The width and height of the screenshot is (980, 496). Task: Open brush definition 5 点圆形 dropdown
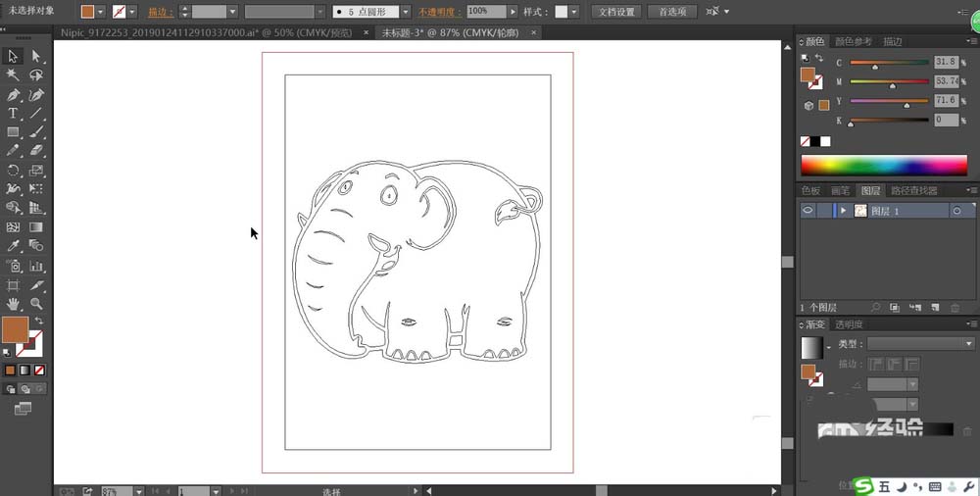click(x=405, y=12)
